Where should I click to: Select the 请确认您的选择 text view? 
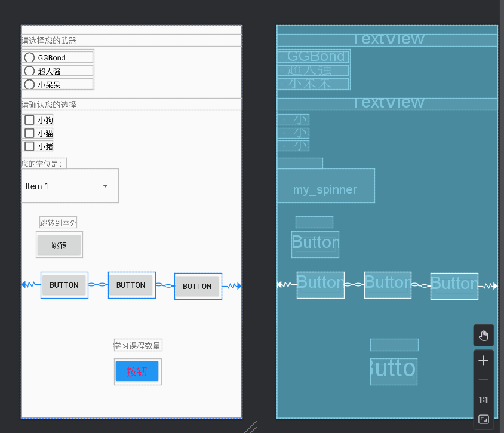(131, 104)
